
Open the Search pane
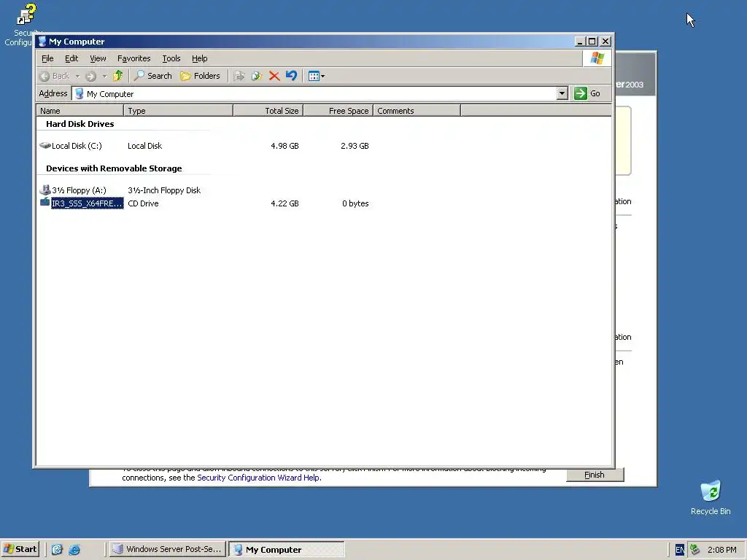153,76
